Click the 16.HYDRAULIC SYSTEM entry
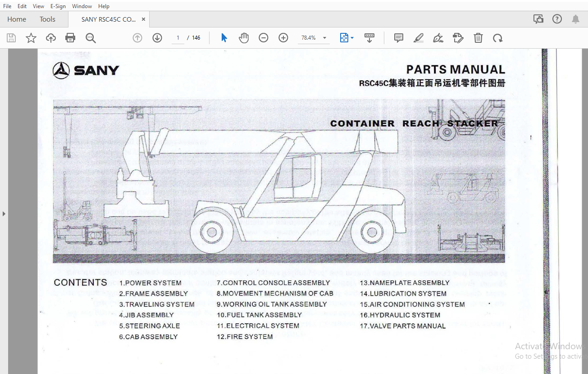The image size is (588, 374). click(400, 315)
